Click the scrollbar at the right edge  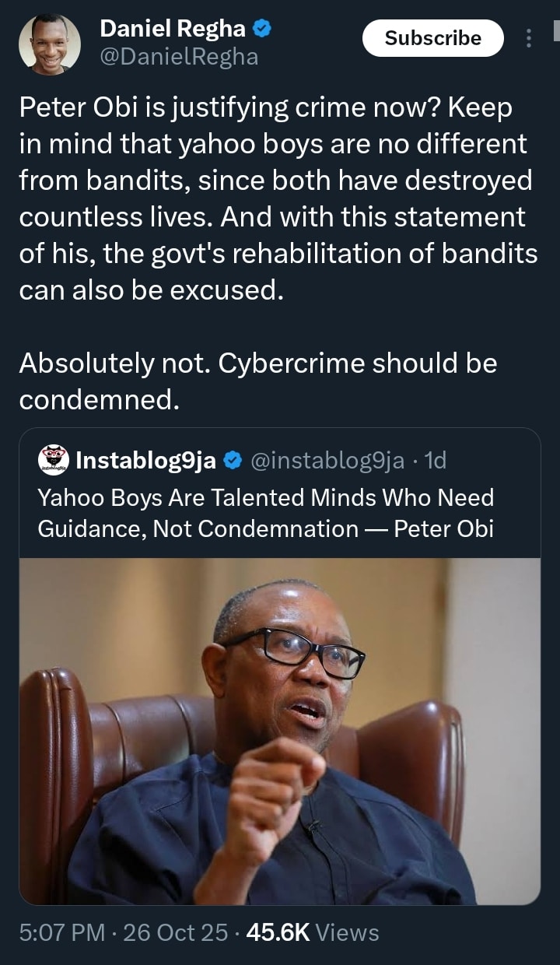(x=556, y=31)
